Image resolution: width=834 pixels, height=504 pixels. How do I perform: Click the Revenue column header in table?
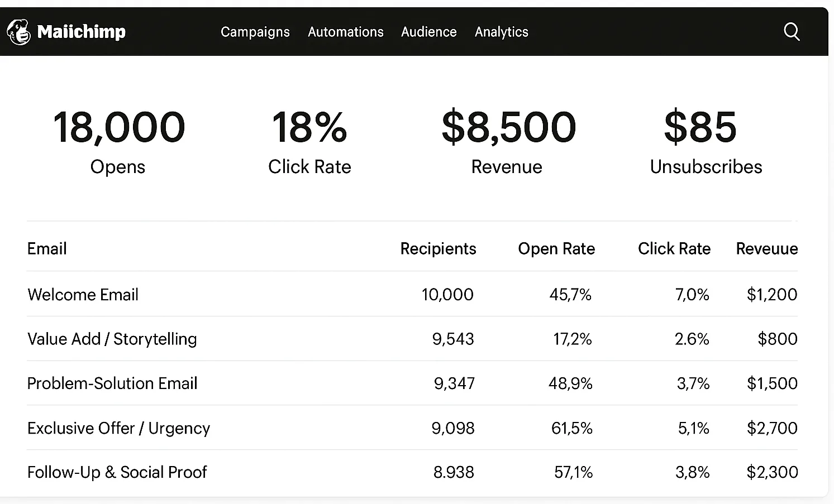coord(766,248)
